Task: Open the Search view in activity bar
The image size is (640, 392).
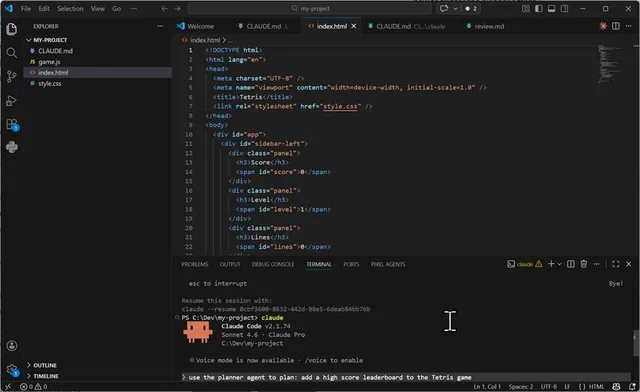Action: click(12, 53)
